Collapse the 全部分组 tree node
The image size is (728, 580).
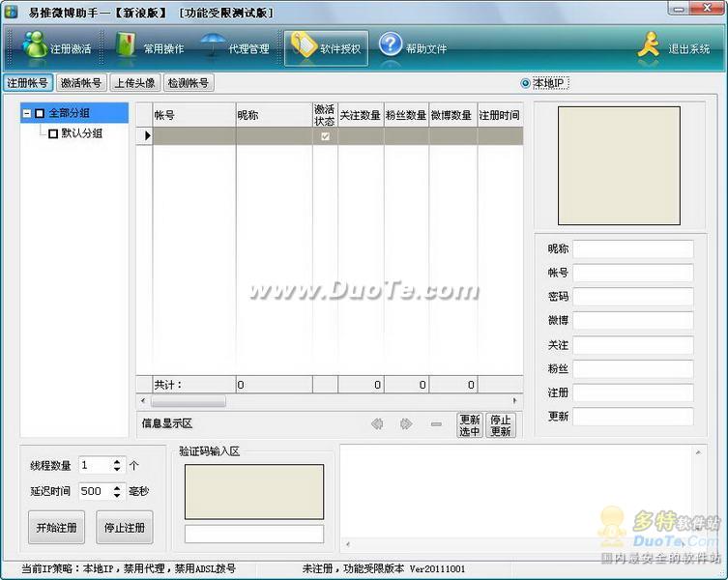click(x=26, y=114)
